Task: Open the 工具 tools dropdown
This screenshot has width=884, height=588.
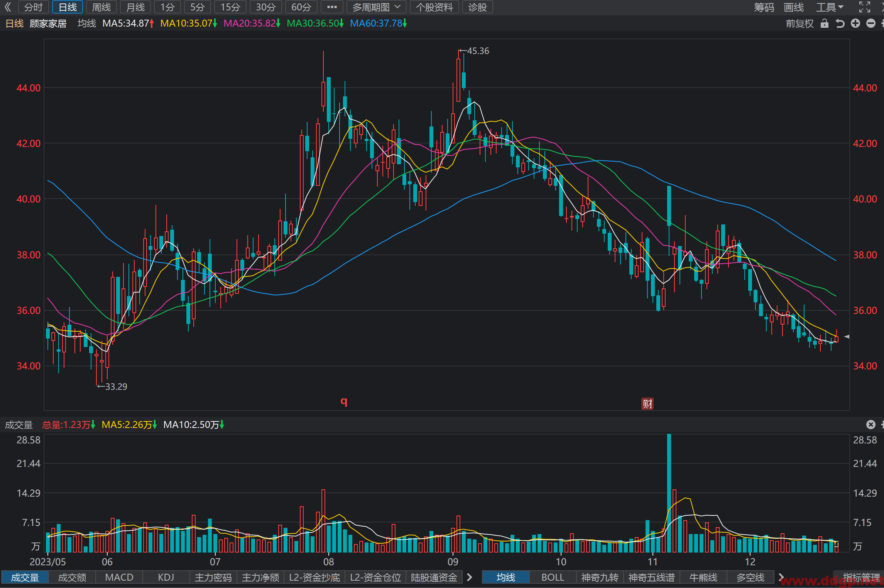Action: pos(830,7)
